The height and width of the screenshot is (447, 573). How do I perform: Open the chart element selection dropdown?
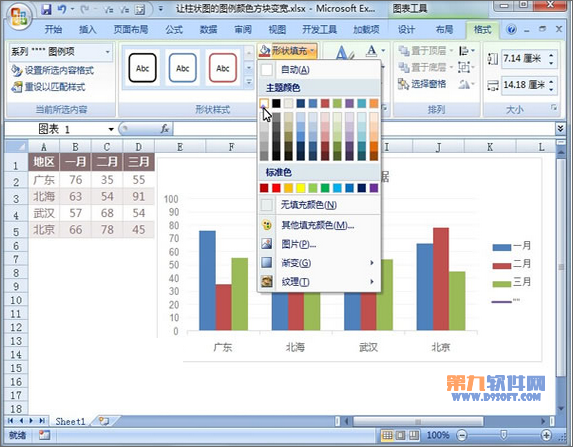point(108,52)
